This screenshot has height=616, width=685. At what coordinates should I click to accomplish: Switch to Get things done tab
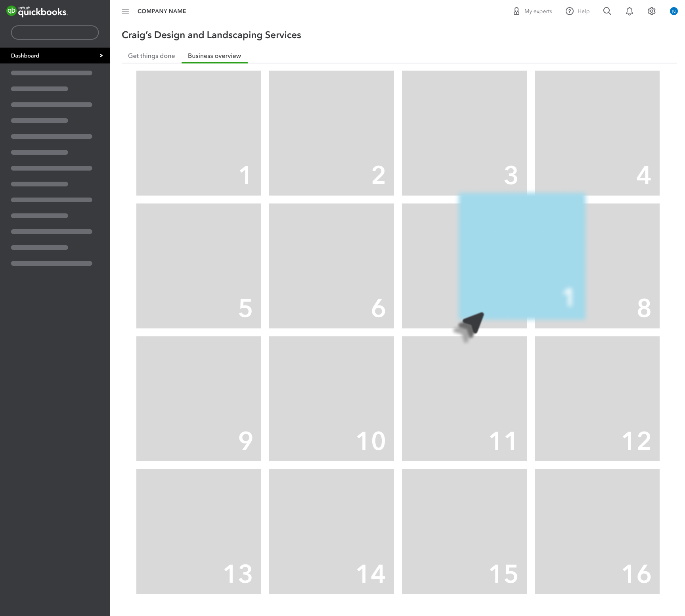pyautogui.click(x=151, y=56)
